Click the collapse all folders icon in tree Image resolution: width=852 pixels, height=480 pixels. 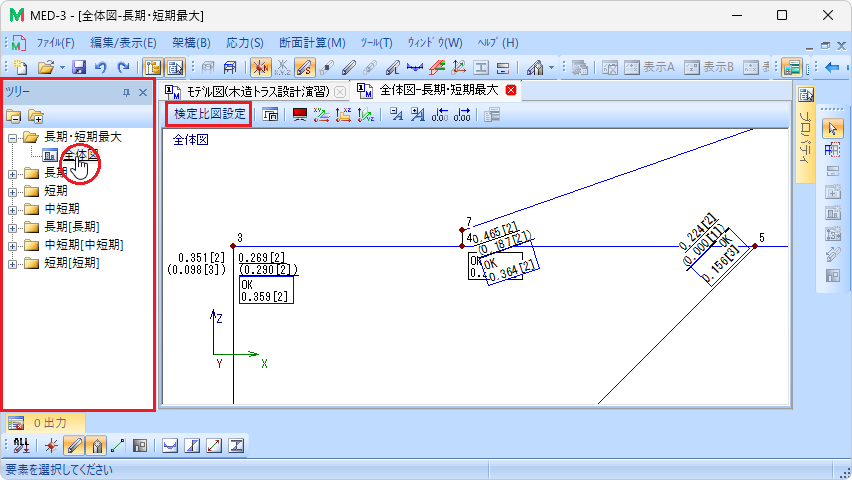click(15, 116)
